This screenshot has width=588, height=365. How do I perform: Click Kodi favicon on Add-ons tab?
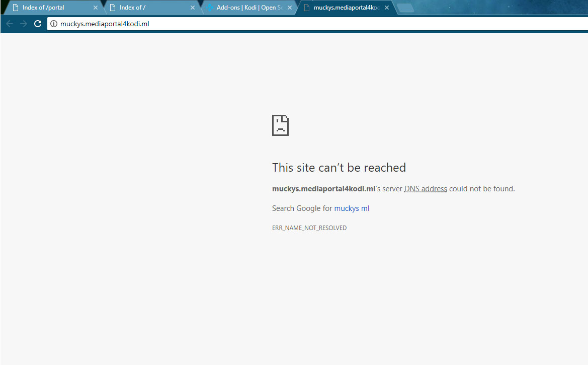[x=210, y=8]
